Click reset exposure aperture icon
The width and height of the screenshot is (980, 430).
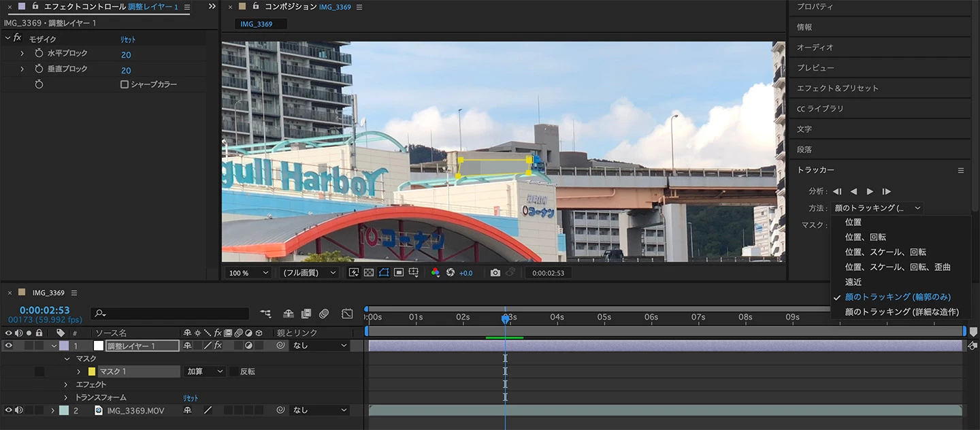pyautogui.click(x=451, y=272)
